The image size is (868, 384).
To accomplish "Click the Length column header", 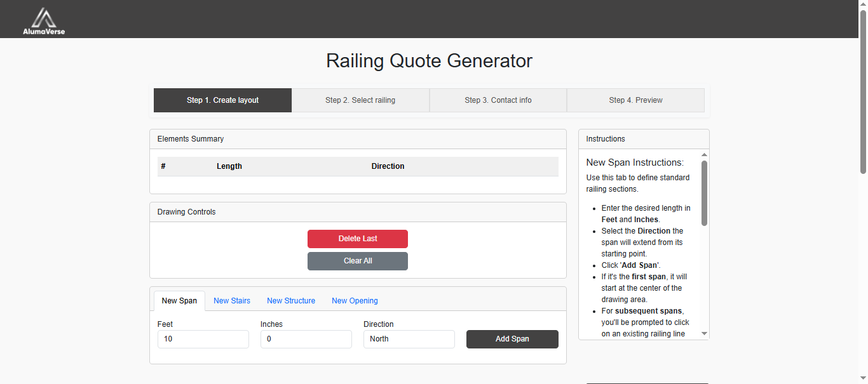I will point(229,166).
